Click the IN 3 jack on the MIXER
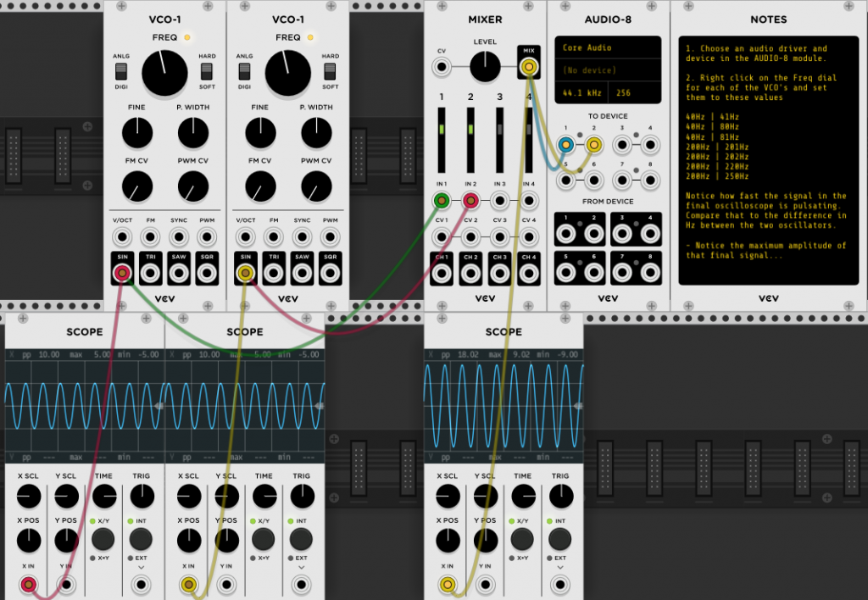This screenshot has height=600, width=868. coord(499,200)
